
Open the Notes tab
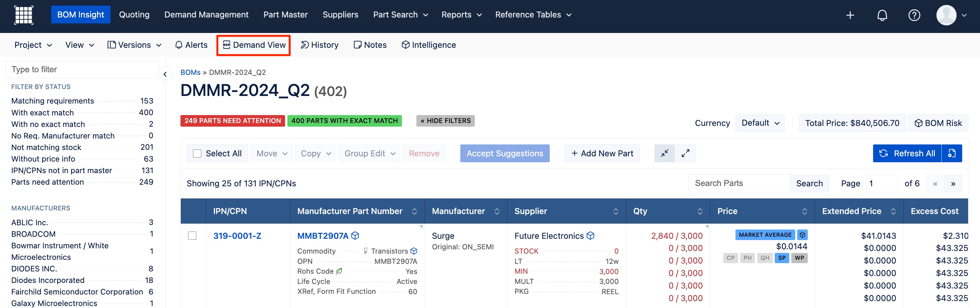click(370, 45)
